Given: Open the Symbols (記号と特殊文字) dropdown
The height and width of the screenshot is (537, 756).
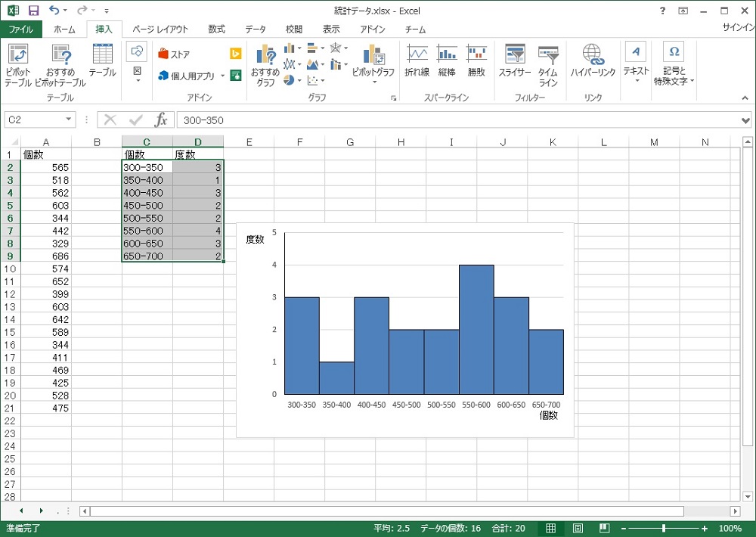Looking at the screenshot, I should (x=674, y=64).
